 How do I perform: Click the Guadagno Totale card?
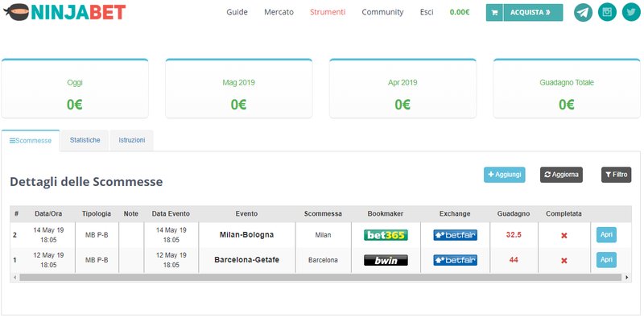click(x=567, y=89)
